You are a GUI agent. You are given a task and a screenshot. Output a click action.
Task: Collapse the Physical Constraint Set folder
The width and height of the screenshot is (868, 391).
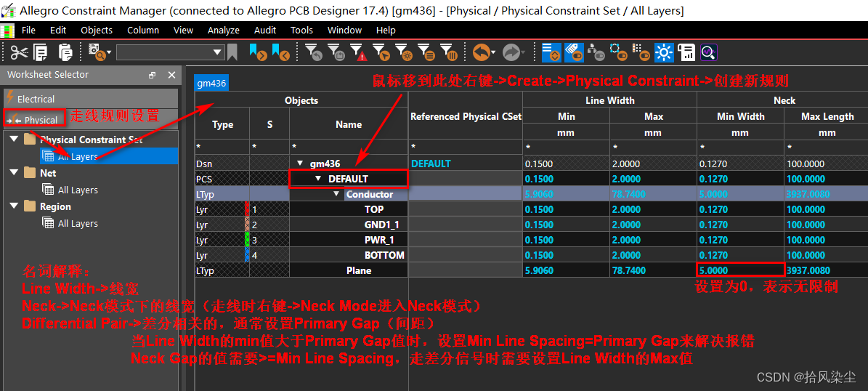pyautogui.click(x=14, y=140)
